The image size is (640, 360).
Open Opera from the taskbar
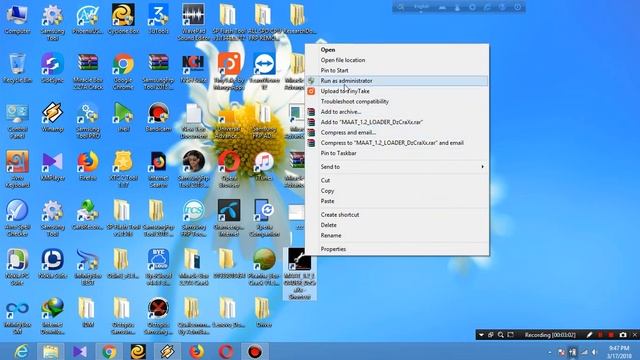point(226,351)
